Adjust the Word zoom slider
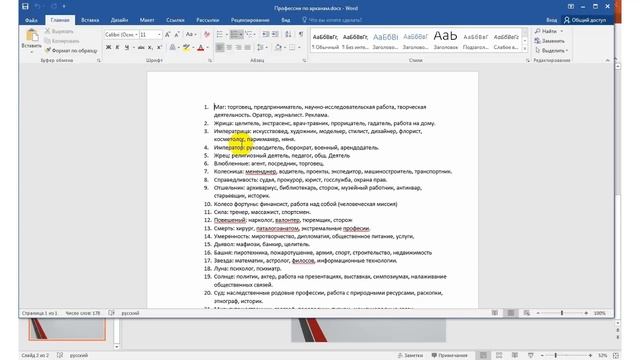 pos(562,313)
